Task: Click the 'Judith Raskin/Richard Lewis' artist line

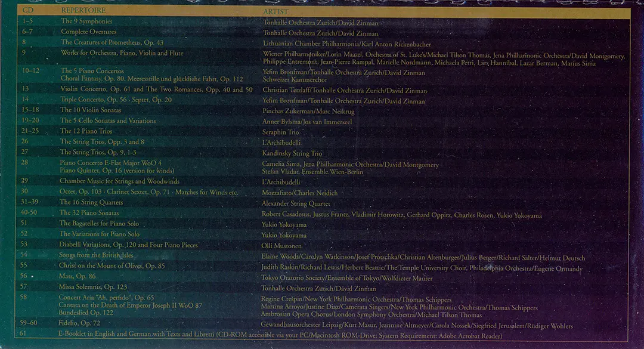Action: tap(422, 268)
